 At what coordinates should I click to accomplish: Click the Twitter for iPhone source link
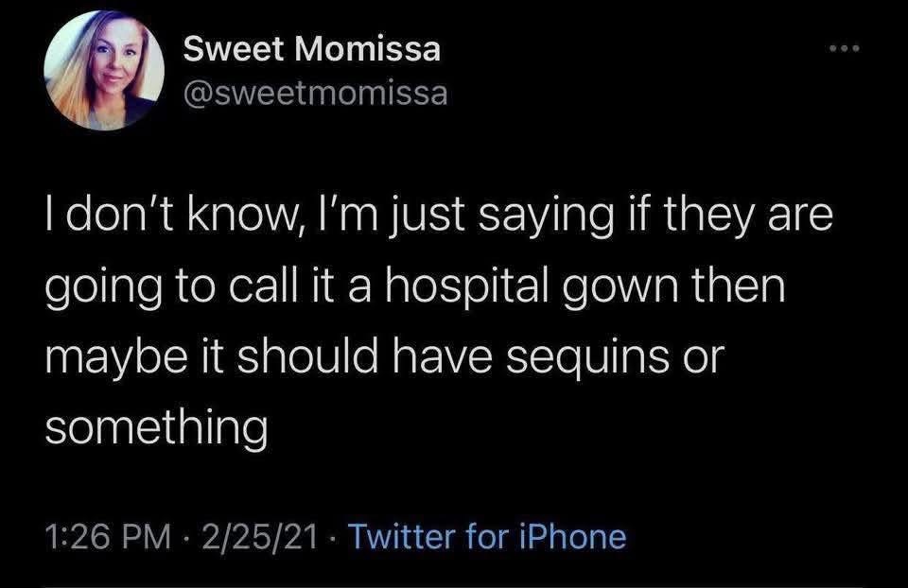click(488, 538)
